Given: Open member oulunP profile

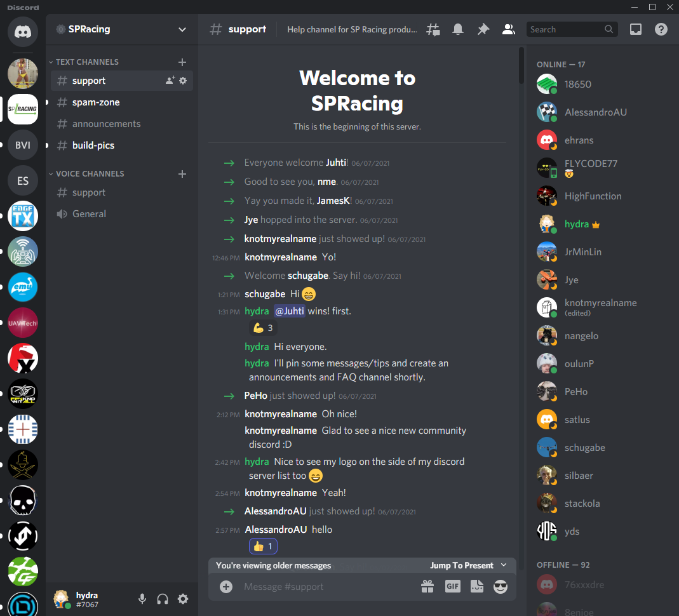Looking at the screenshot, I should click(x=601, y=364).
